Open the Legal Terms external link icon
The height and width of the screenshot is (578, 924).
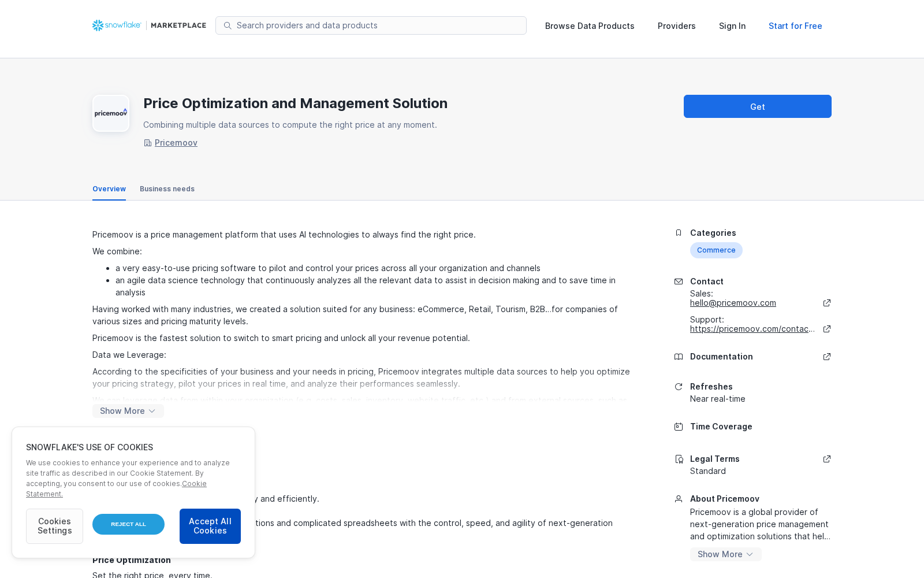click(x=827, y=459)
